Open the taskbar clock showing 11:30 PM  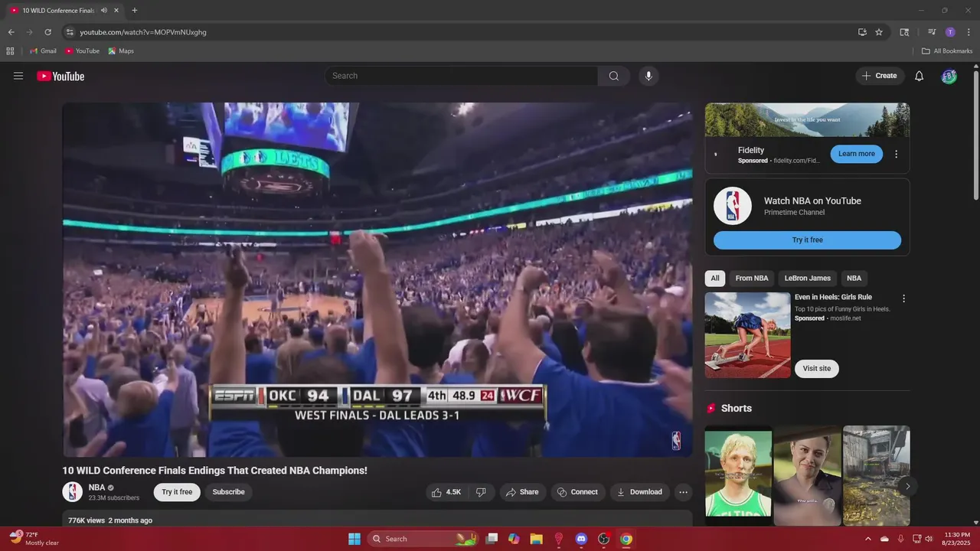957,539
